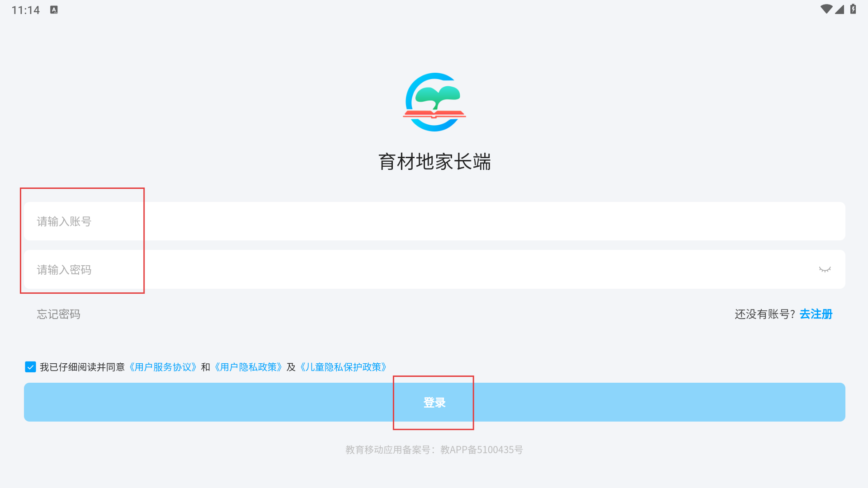Tap the Wi-Fi status icon
Image resolution: width=868 pixels, height=488 pixels.
point(826,9)
